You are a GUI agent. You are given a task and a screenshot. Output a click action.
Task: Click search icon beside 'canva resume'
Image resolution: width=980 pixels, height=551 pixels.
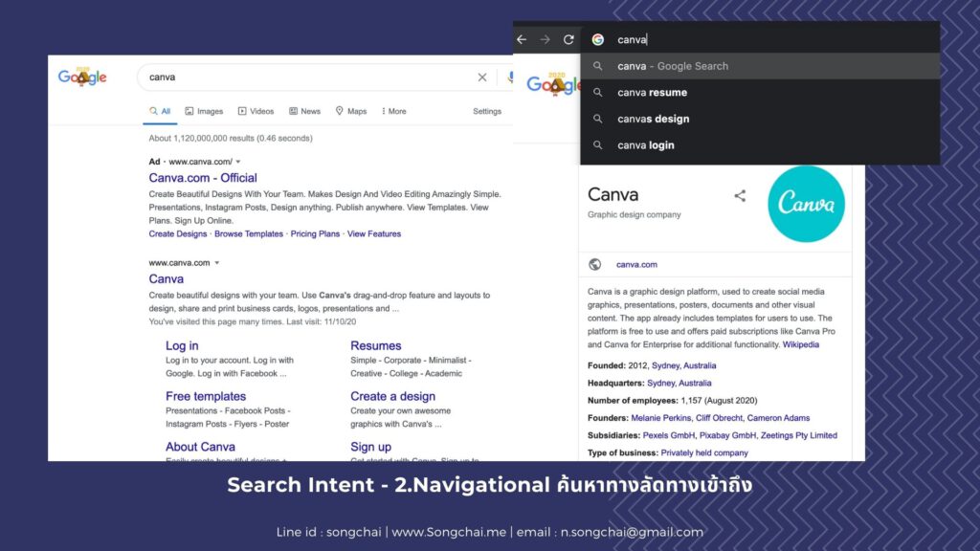(x=598, y=93)
